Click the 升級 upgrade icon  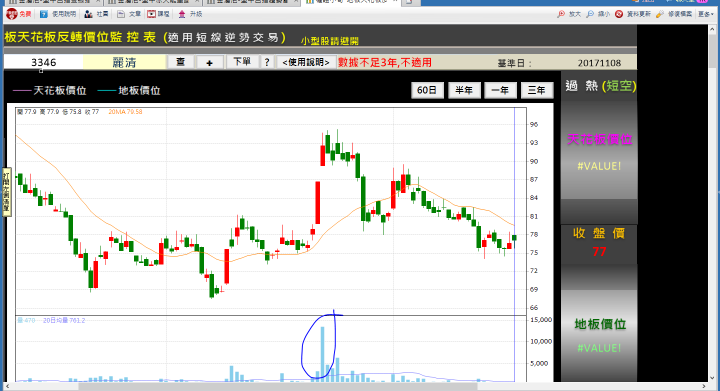coord(182,14)
